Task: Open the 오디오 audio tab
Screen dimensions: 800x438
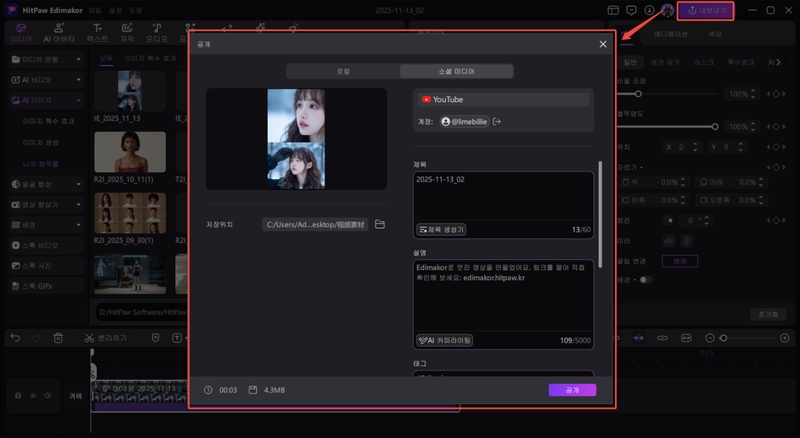Action: coord(157,33)
